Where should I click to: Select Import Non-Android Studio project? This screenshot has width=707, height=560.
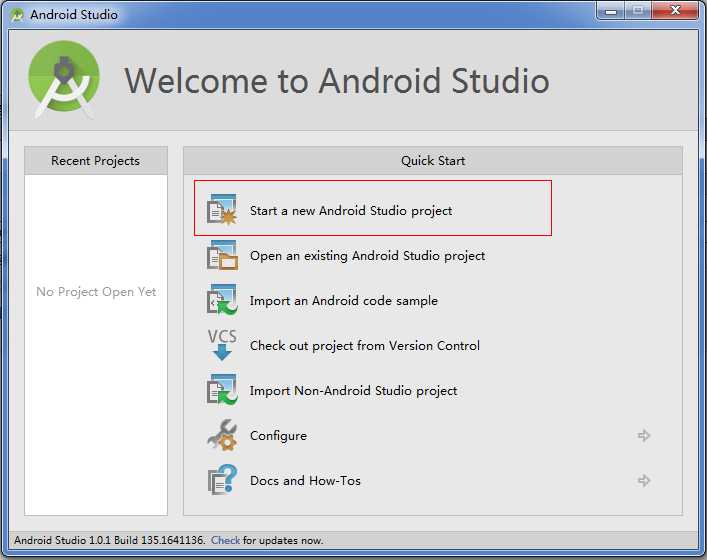click(354, 391)
